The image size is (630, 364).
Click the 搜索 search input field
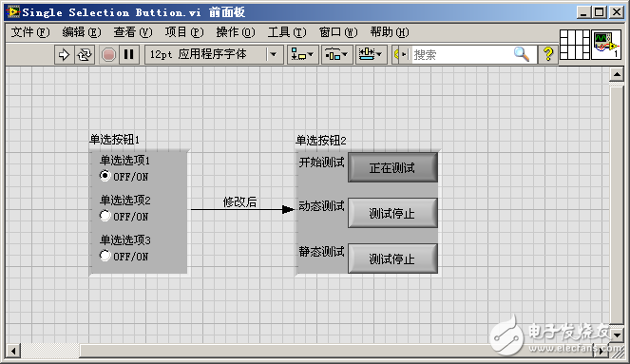click(462, 54)
